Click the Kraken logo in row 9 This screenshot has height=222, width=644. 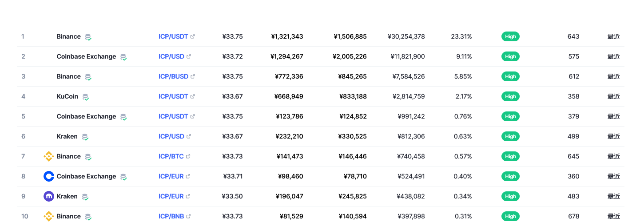click(49, 196)
